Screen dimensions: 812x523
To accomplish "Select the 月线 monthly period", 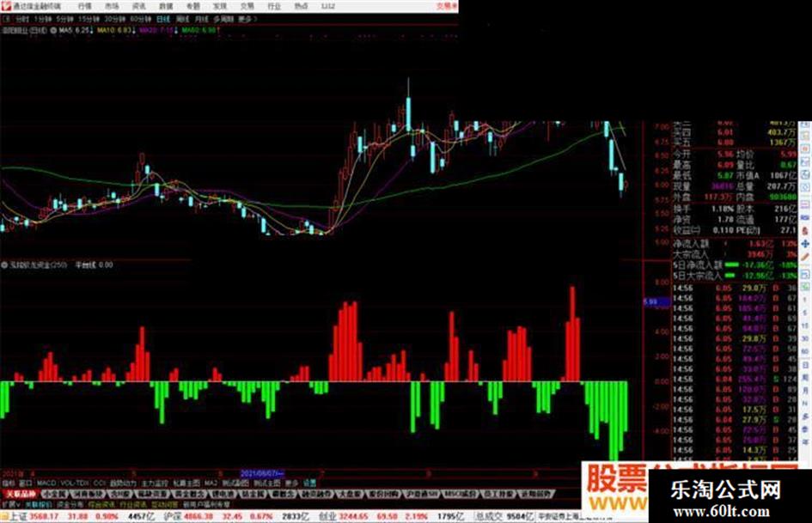I will point(201,19).
